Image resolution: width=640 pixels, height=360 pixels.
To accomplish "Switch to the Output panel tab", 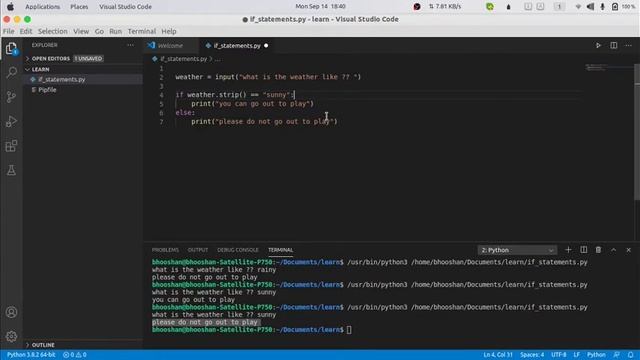I will 198,250.
